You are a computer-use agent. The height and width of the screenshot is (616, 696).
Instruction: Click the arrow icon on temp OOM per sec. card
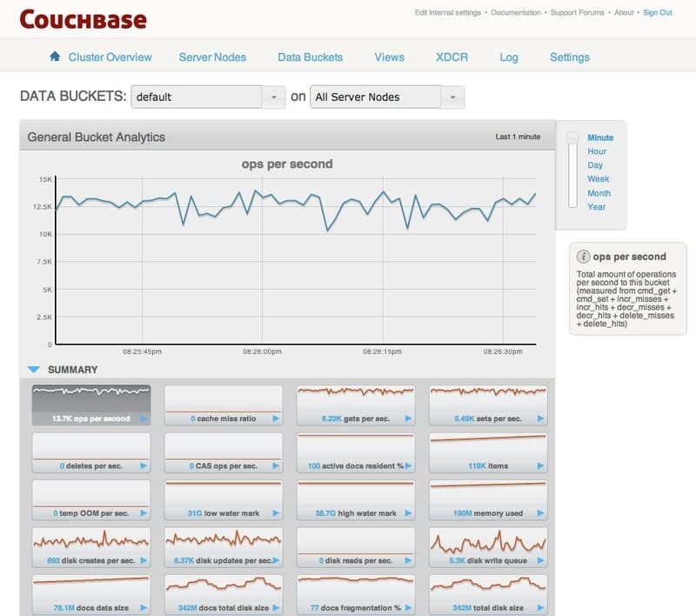click(x=143, y=513)
